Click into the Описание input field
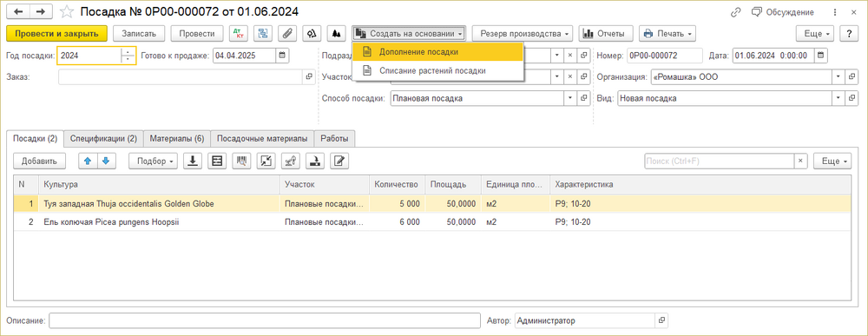This screenshot has height=336, width=868. (x=265, y=320)
